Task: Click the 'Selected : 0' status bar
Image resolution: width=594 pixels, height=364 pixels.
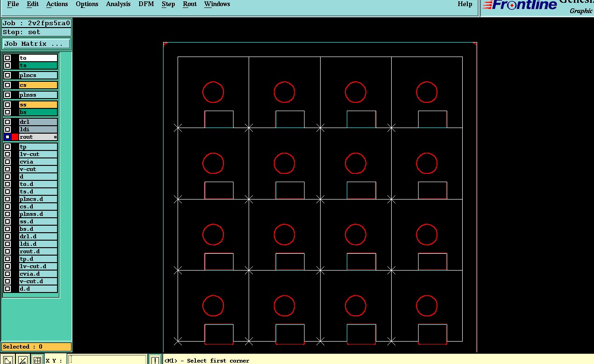Action: pyautogui.click(x=36, y=347)
